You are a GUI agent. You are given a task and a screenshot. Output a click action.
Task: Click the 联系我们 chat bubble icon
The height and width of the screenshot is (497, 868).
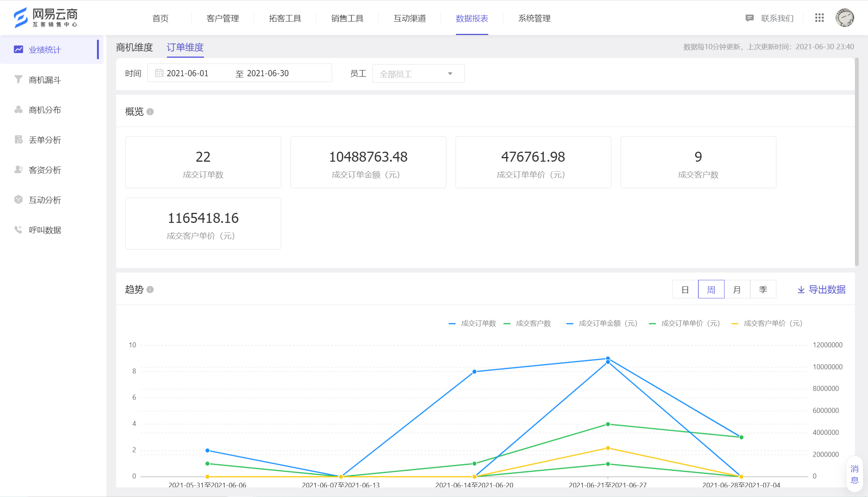(x=749, y=18)
